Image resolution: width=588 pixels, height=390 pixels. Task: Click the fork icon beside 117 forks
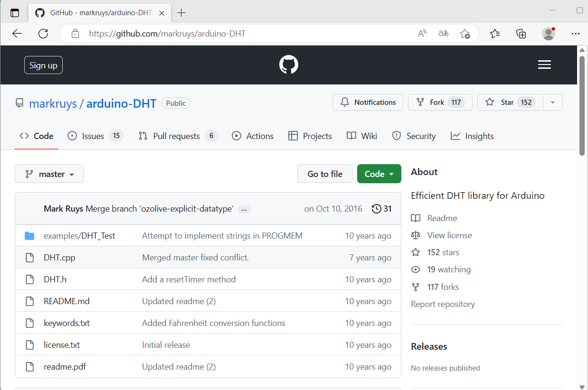[416, 287]
